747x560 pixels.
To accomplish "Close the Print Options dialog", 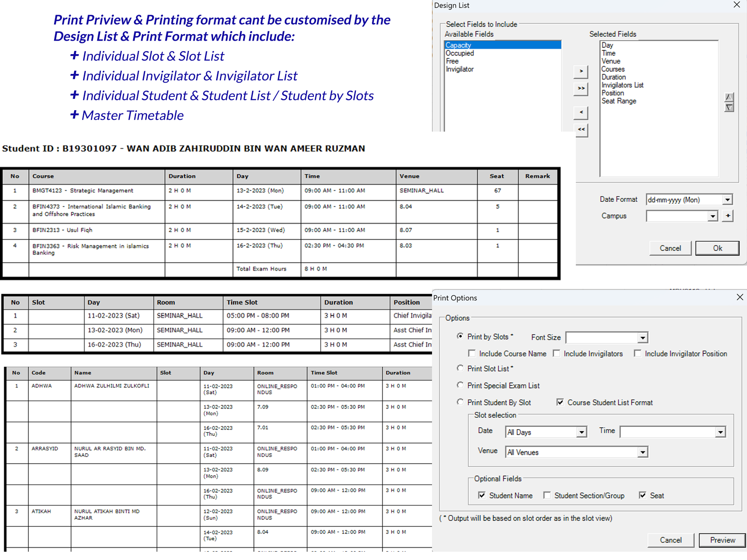I will click(x=740, y=297).
